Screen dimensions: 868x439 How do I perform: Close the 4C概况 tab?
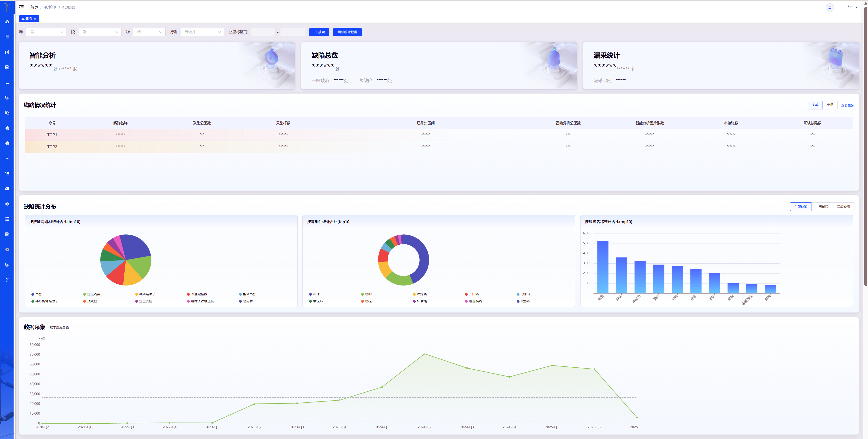[35, 19]
